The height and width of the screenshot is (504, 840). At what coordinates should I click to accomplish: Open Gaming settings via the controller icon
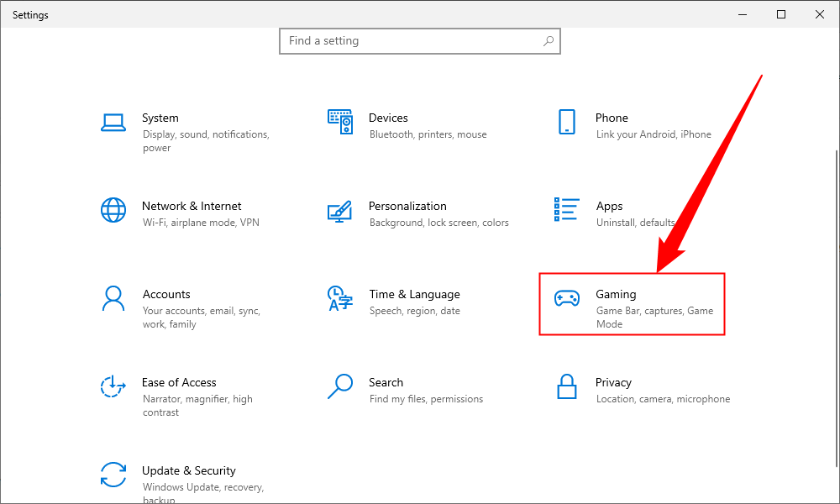click(x=568, y=297)
